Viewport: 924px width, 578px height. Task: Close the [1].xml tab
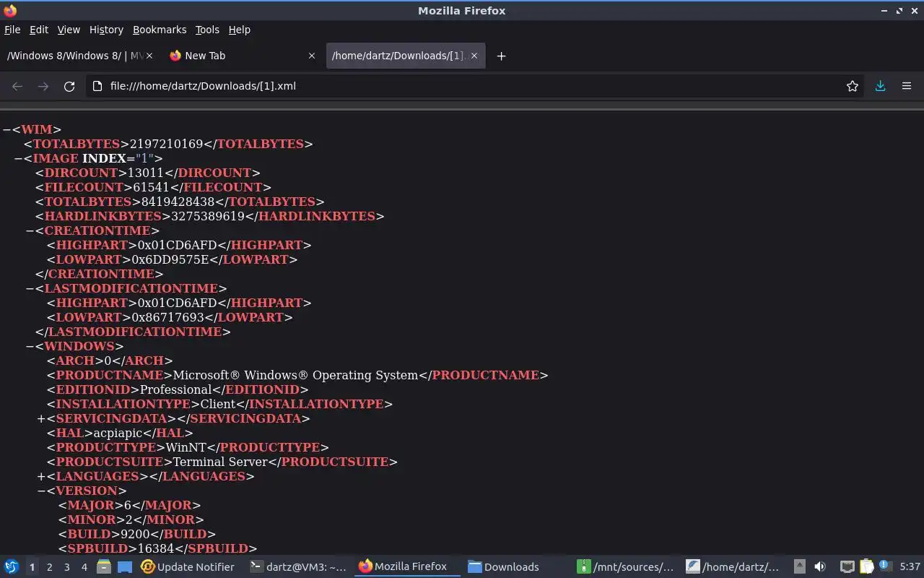pyautogui.click(x=474, y=56)
